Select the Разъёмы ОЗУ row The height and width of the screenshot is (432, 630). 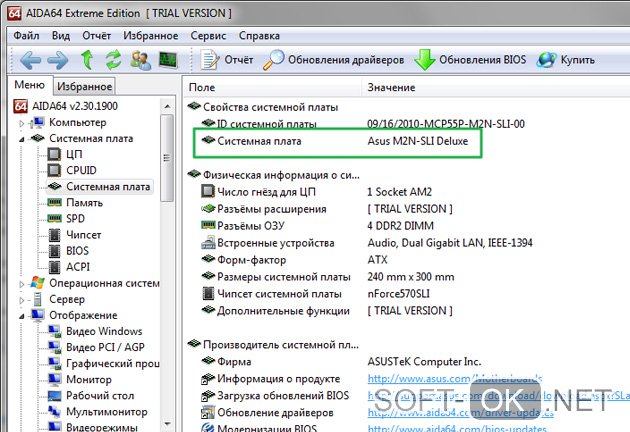[x=317, y=226]
